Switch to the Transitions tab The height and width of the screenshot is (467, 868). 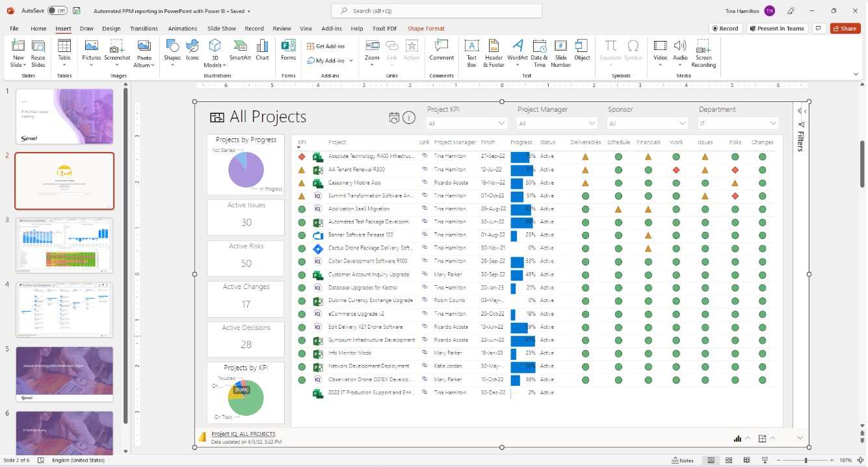pos(144,29)
